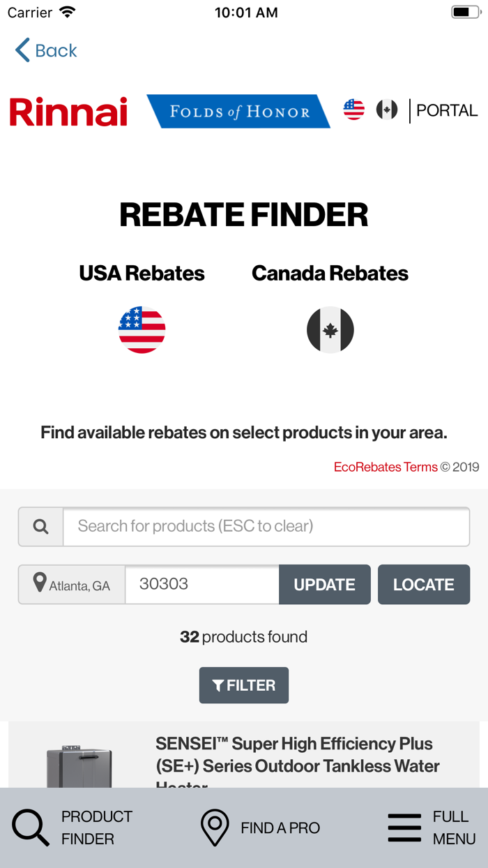Open the FILTER options panel

(x=244, y=685)
